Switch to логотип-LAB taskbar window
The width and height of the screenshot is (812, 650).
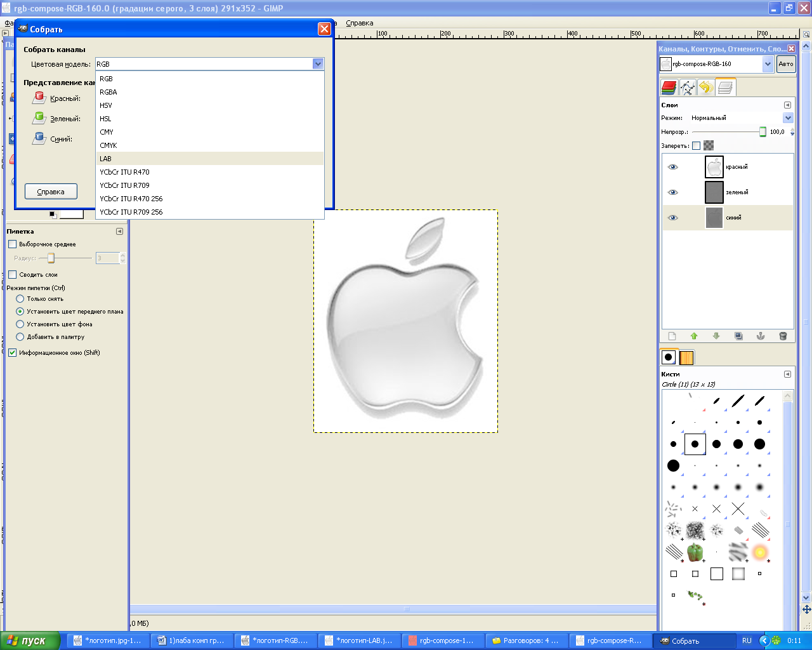[x=360, y=640]
